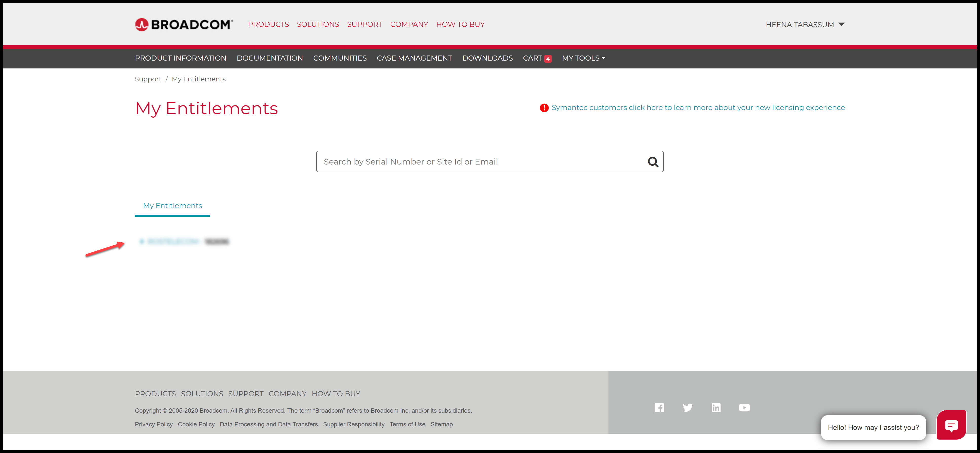Click the Symantec customers licensing link
The image size is (980, 453).
(x=698, y=108)
